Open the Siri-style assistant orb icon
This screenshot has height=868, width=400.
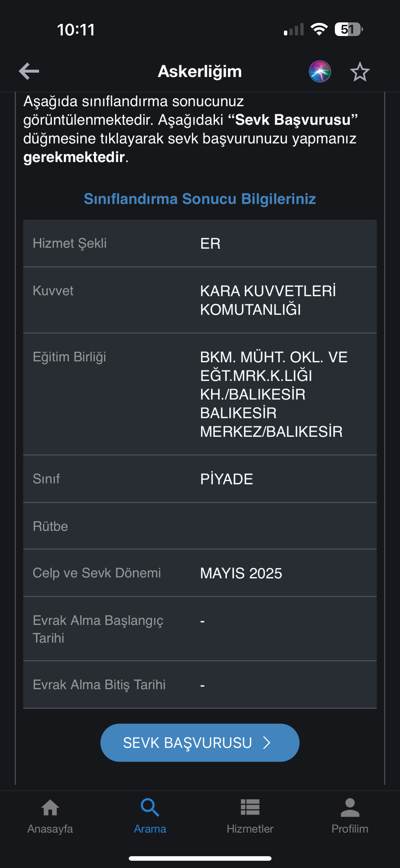[320, 71]
